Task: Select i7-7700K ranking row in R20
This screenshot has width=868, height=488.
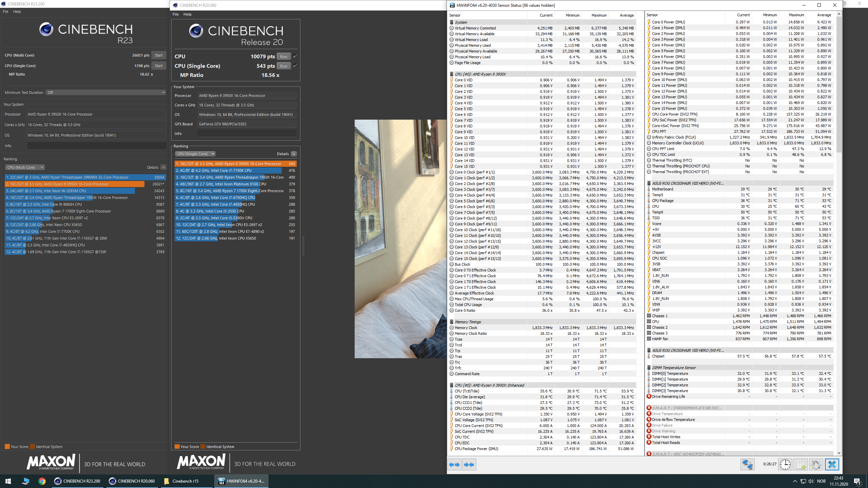Action: 236,170
